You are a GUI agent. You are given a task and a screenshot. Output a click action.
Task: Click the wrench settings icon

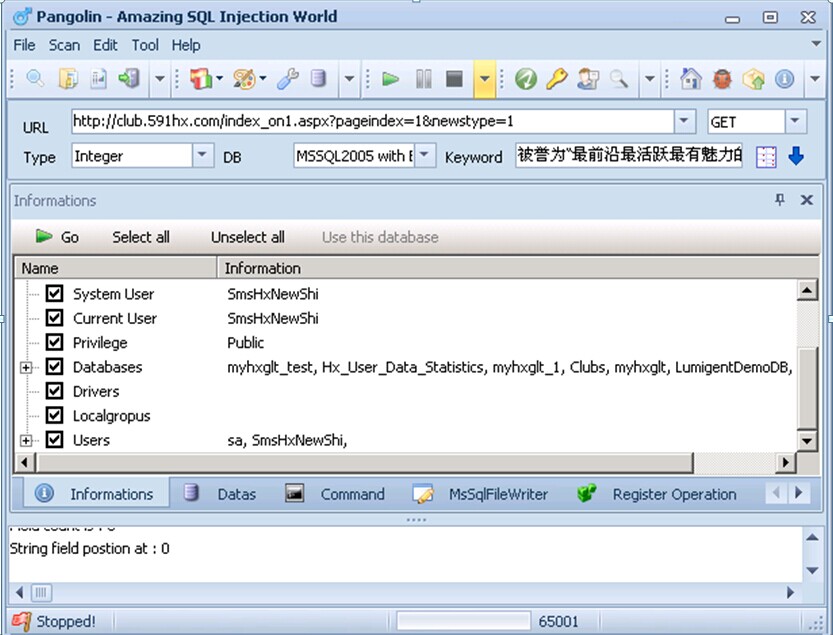(x=287, y=79)
